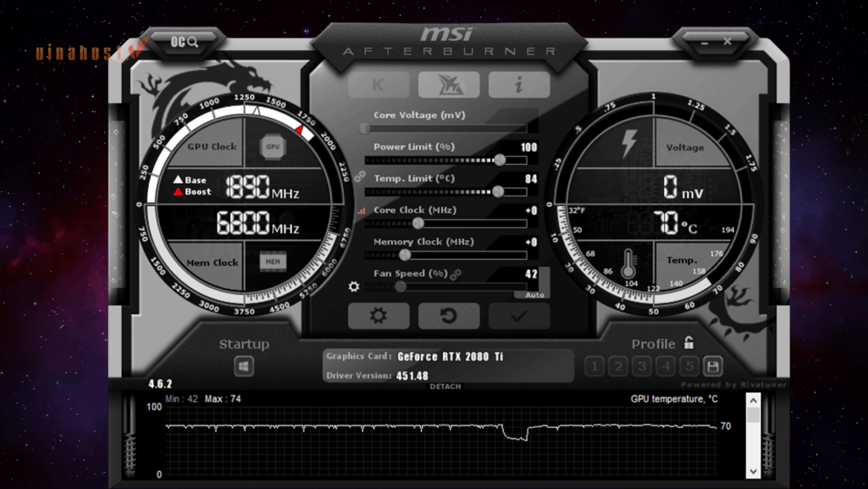
Task: Click the MSI dragon logo button
Action: point(448,85)
